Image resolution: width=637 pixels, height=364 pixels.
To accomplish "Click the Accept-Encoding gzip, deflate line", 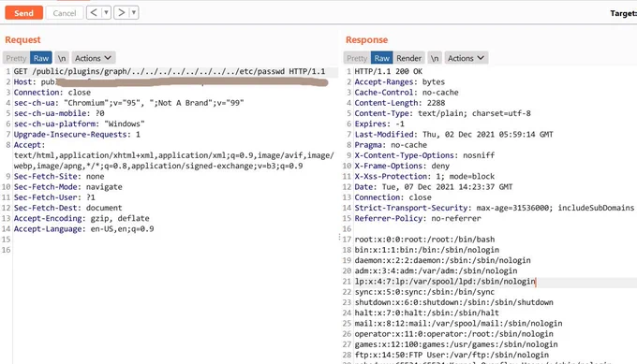I will click(81, 218).
